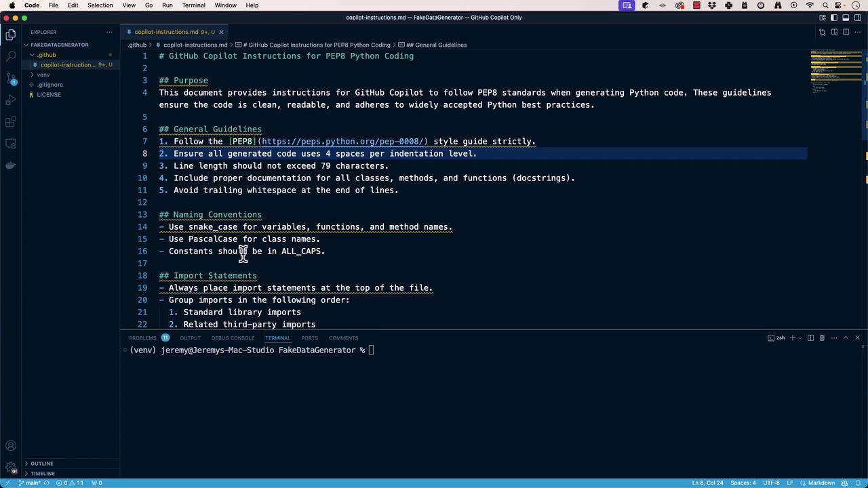Open the Accounts menu icon

coord(11,446)
